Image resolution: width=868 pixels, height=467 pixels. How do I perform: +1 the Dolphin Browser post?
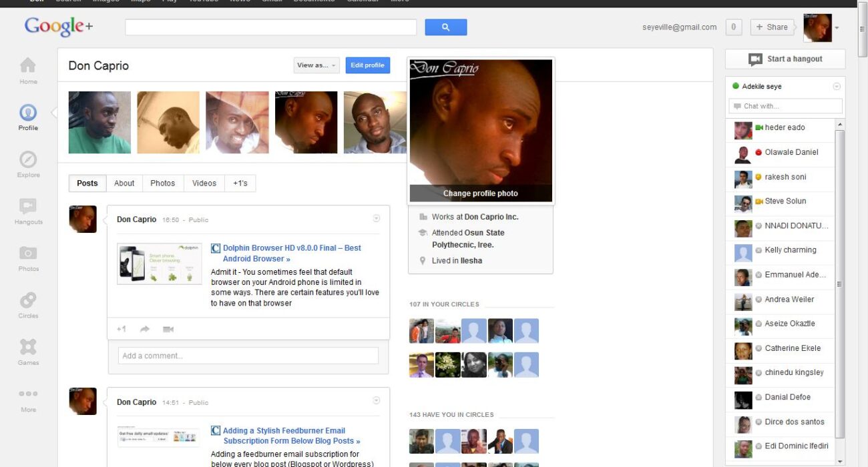click(x=122, y=329)
